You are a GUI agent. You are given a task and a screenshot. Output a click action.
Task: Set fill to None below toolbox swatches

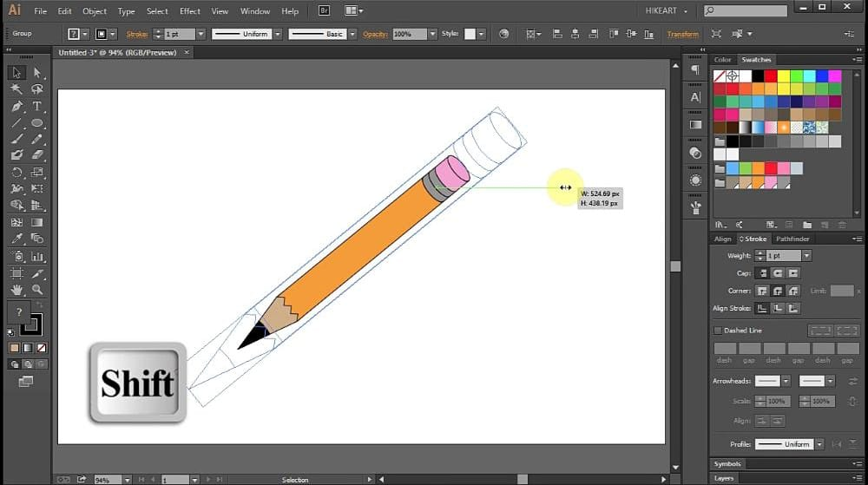(x=42, y=348)
